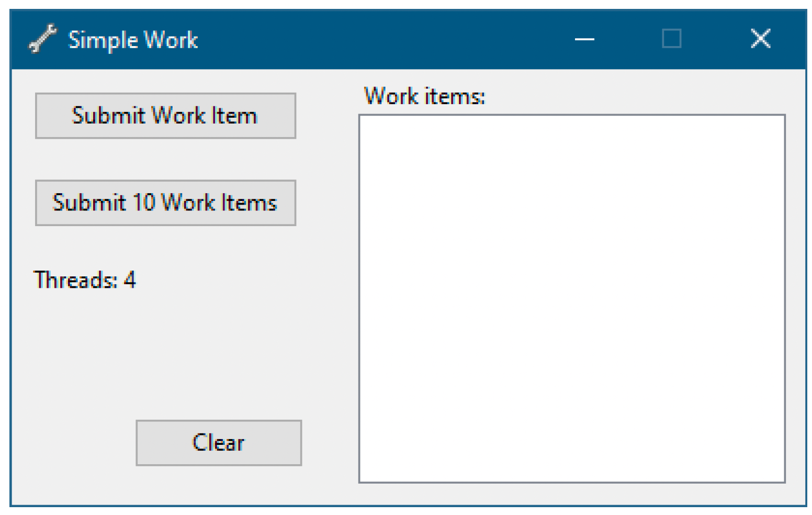Click the "Simple Work" window title text
This screenshot has height=515, width=812.
(x=133, y=40)
